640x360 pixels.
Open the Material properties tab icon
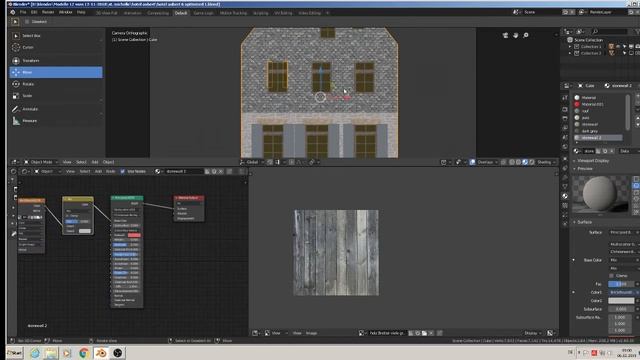565,196
